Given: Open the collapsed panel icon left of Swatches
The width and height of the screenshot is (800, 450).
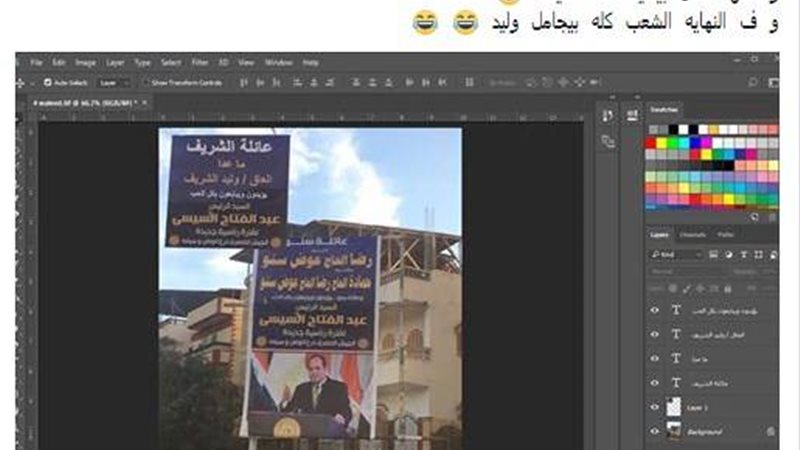Looking at the screenshot, I should point(632,115).
